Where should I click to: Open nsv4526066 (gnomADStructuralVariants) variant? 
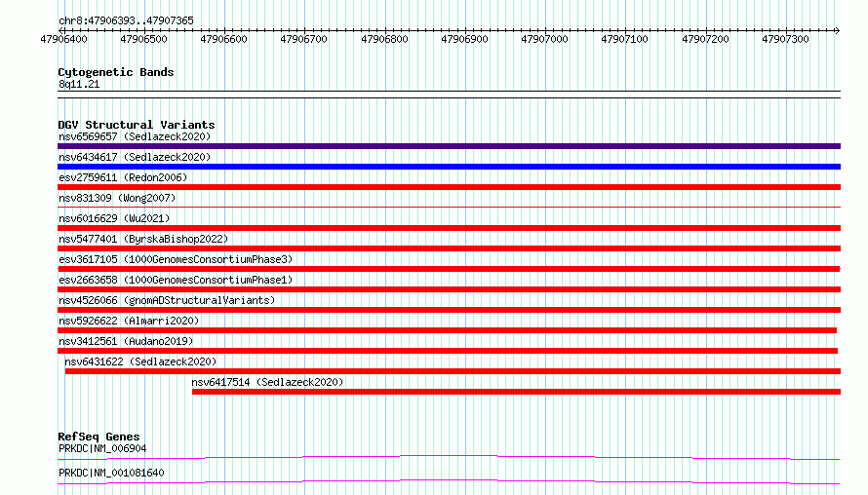[167, 300]
